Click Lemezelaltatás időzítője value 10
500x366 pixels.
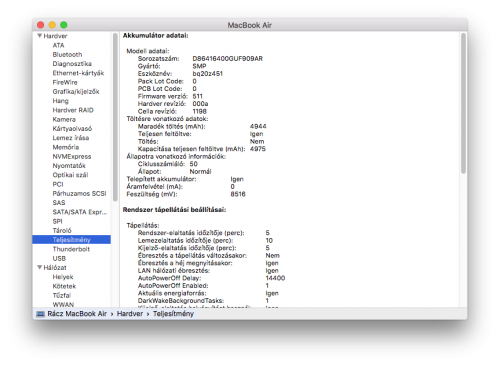(x=269, y=240)
